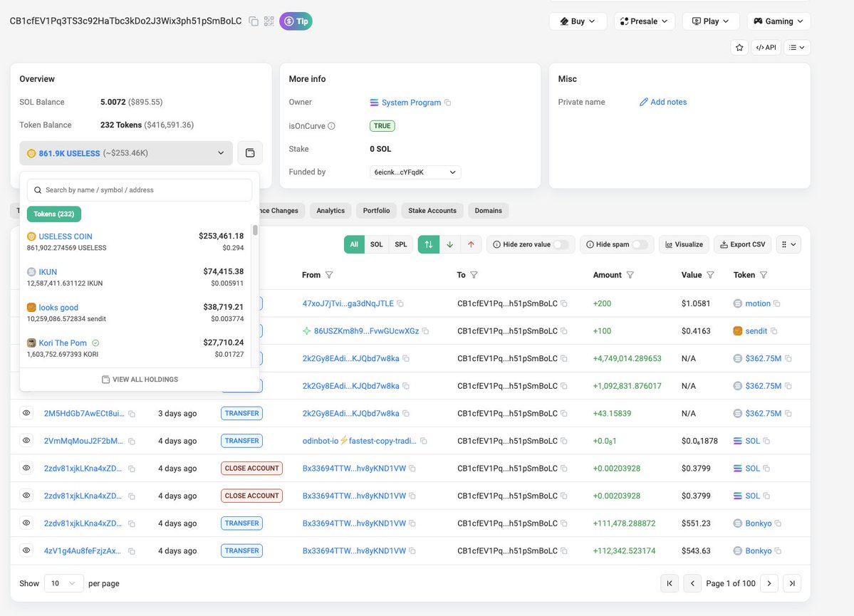Click the Tip button
The image size is (854, 616).
tap(296, 21)
